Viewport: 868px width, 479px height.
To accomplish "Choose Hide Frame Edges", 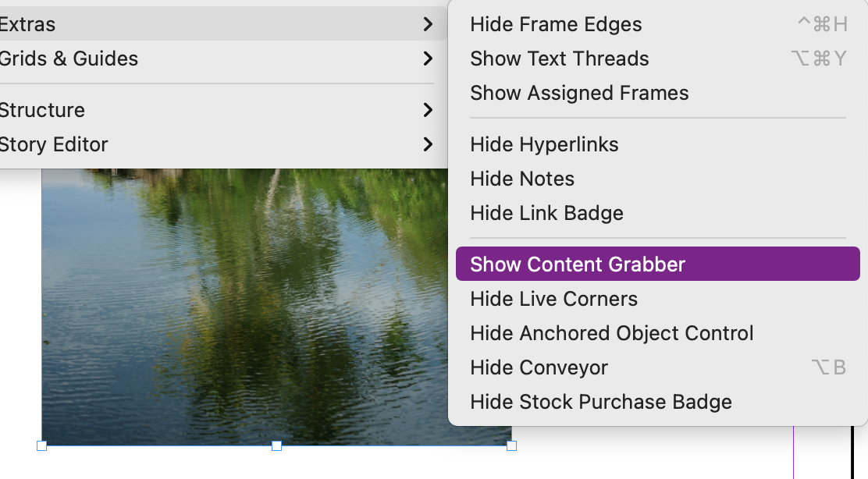I will coord(556,24).
